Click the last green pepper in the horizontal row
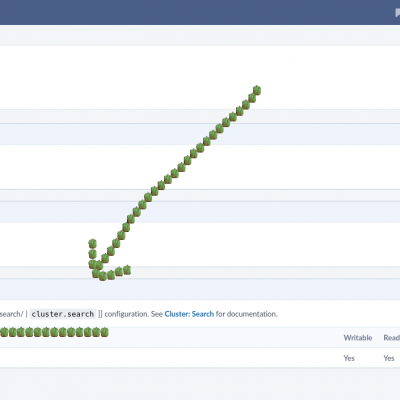Viewport: 400px width, 400px height. (104, 332)
